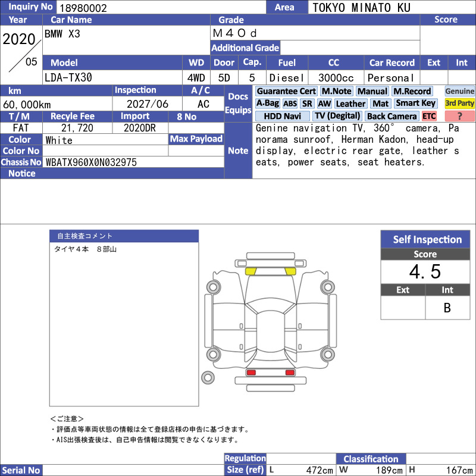Click the Guarantee Cert document tag
This screenshot has height=476, width=476.
click(286, 91)
